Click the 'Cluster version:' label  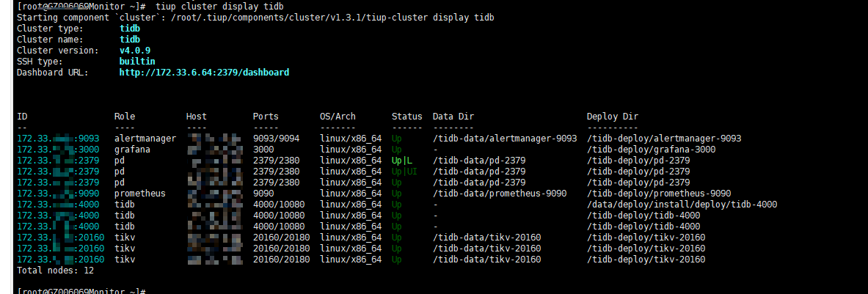click(58, 51)
